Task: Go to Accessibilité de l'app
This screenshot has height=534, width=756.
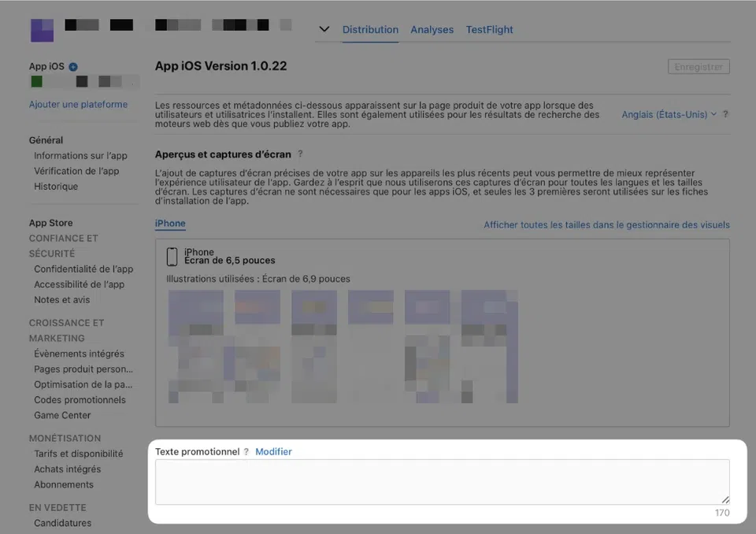Action: tap(79, 284)
